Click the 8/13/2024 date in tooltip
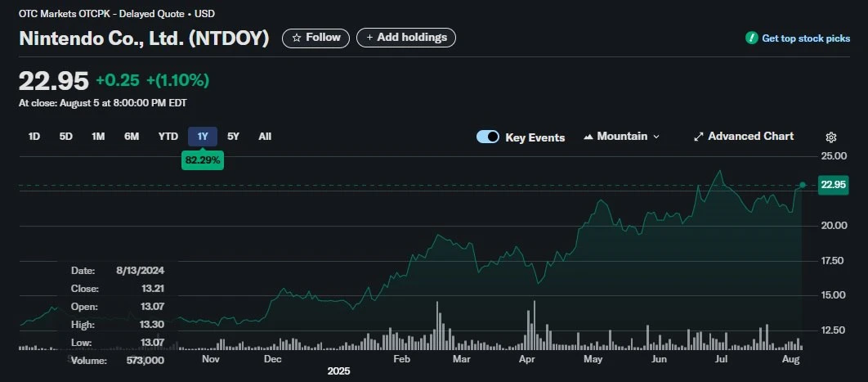868x382 pixels. click(140, 271)
